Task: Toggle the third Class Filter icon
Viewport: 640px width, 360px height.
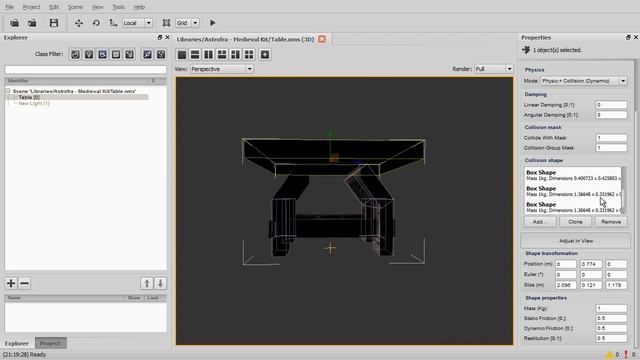Action: pyautogui.click(x=102, y=54)
